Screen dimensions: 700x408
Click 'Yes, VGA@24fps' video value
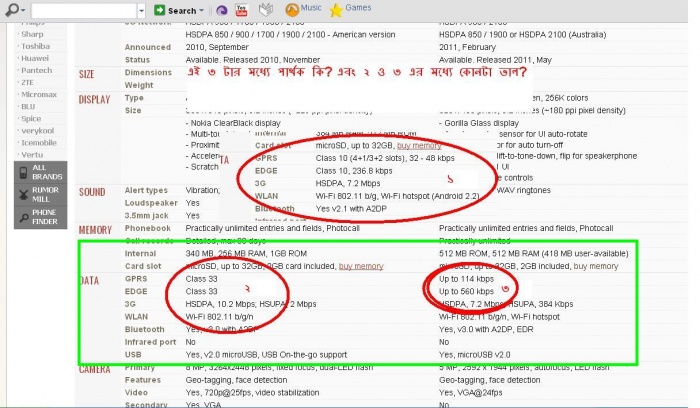[471, 393]
